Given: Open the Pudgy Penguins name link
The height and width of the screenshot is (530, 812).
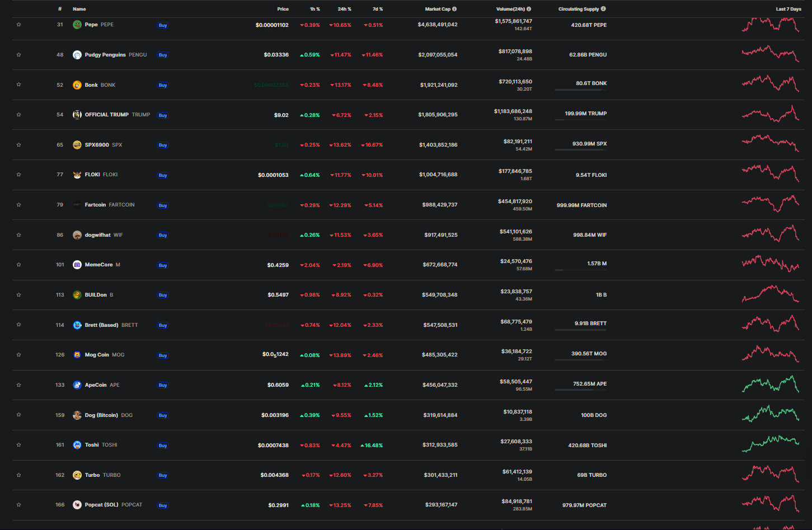Looking at the screenshot, I should click(105, 55).
